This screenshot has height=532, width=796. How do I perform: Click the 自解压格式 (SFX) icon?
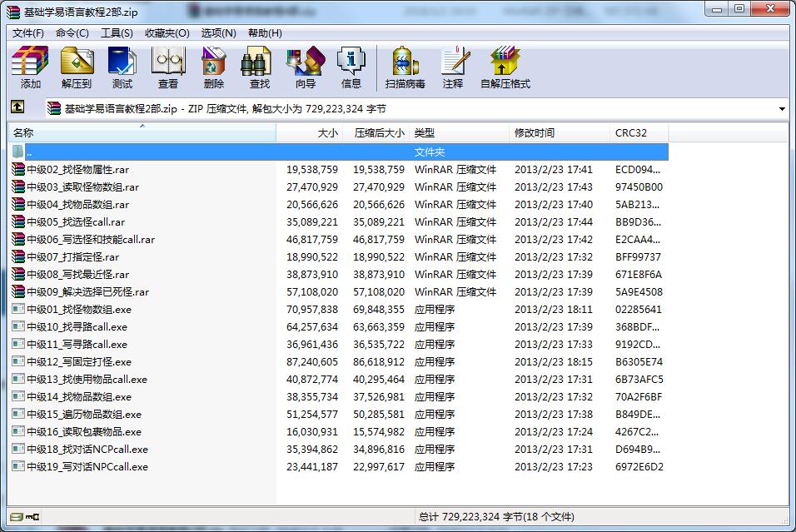point(505,68)
